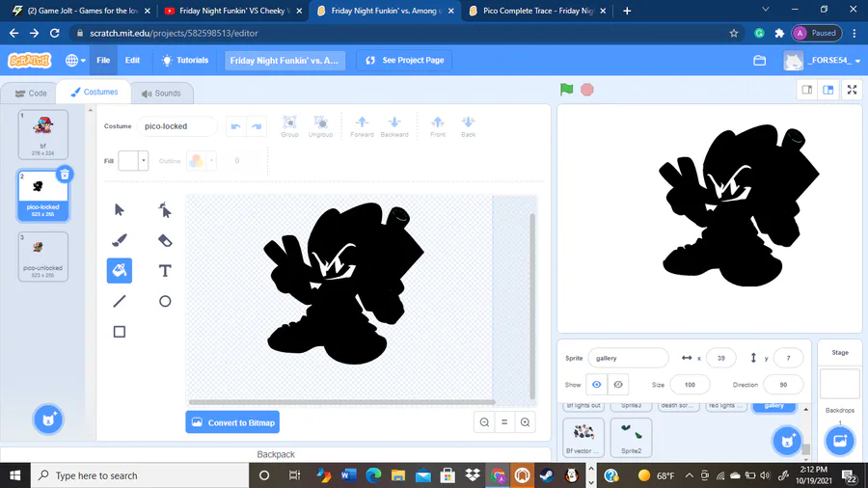Hide the gallery sprite with crossed eye

click(x=618, y=385)
